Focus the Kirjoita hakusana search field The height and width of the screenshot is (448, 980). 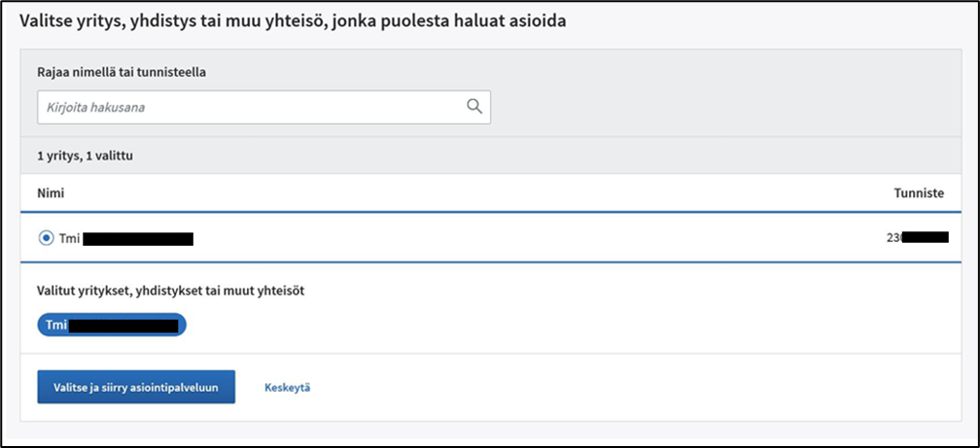pos(263,107)
